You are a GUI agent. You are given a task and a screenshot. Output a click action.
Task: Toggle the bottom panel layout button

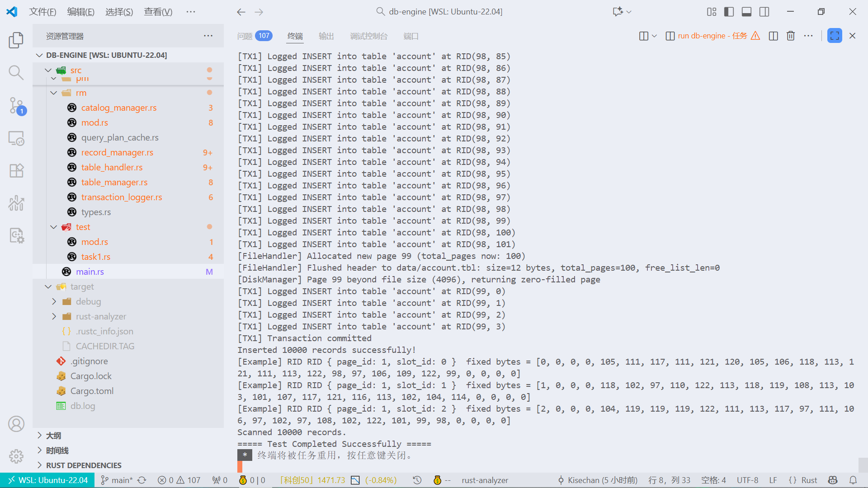[746, 12]
